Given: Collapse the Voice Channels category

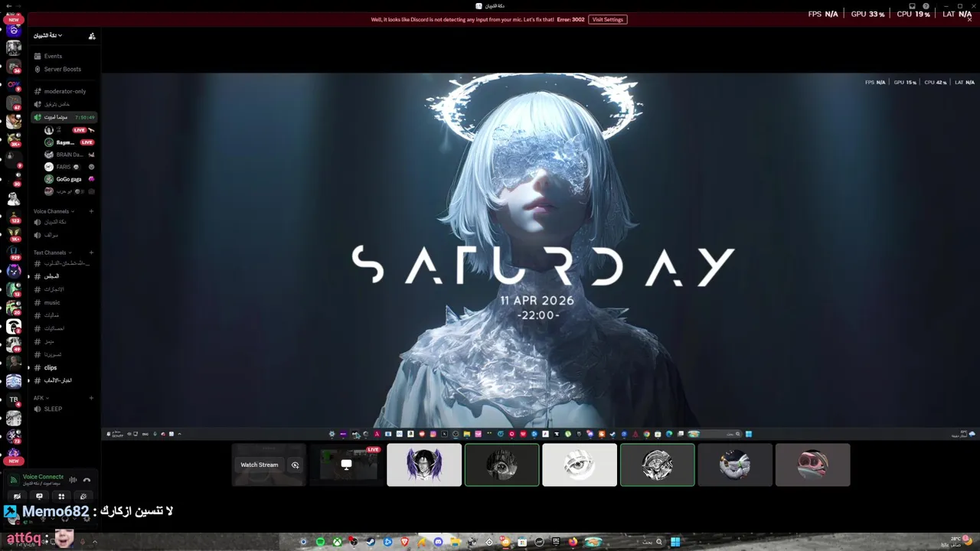Looking at the screenshot, I should [x=53, y=211].
